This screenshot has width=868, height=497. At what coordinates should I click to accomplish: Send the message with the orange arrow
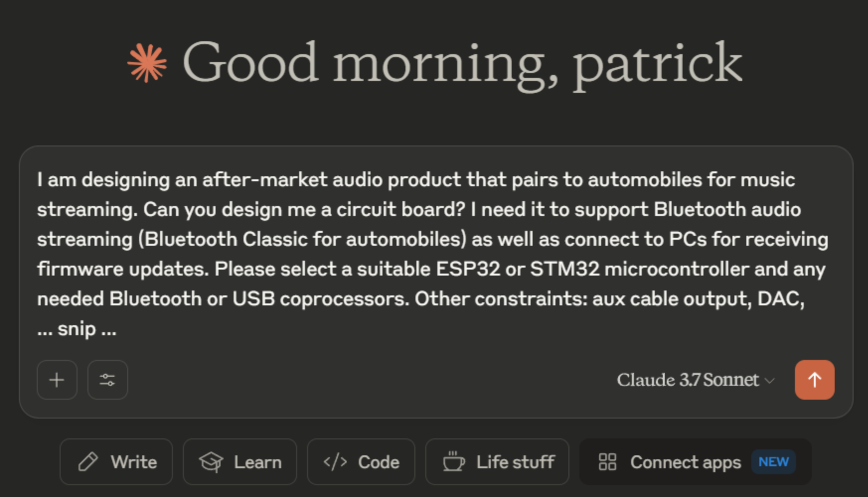(814, 380)
